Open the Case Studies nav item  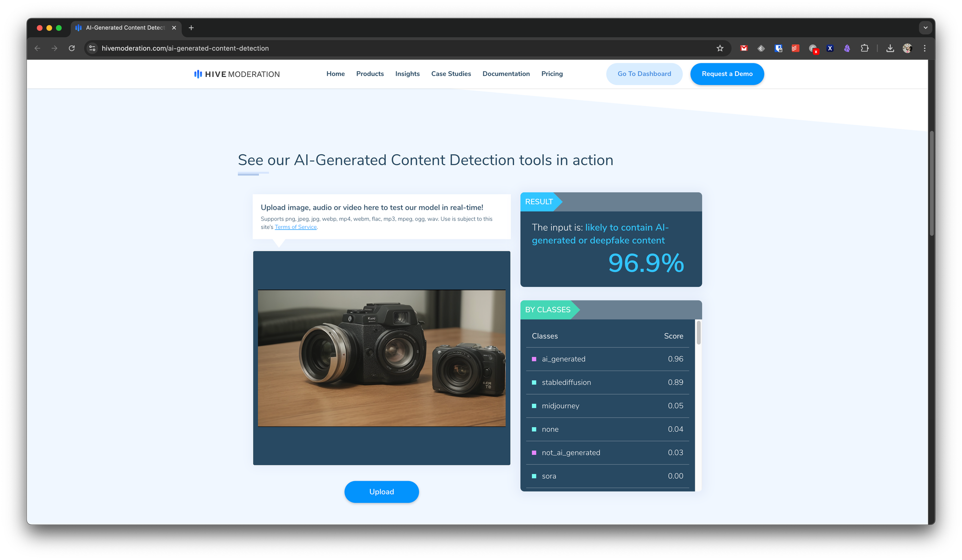tap(451, 74)
